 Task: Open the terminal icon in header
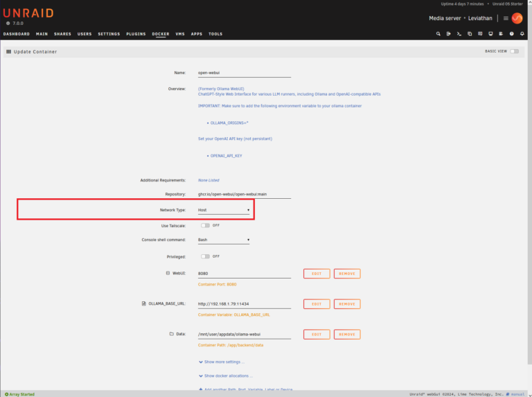459,33
